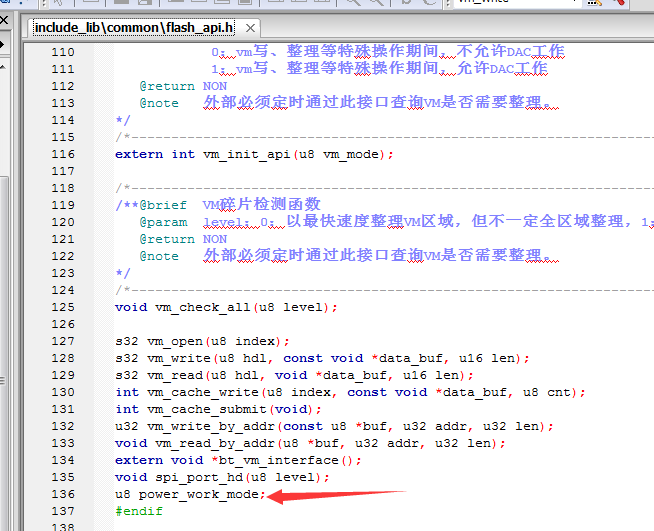
Task: Click the vm_read_by_addr function name
Action: tap(215, 443)
